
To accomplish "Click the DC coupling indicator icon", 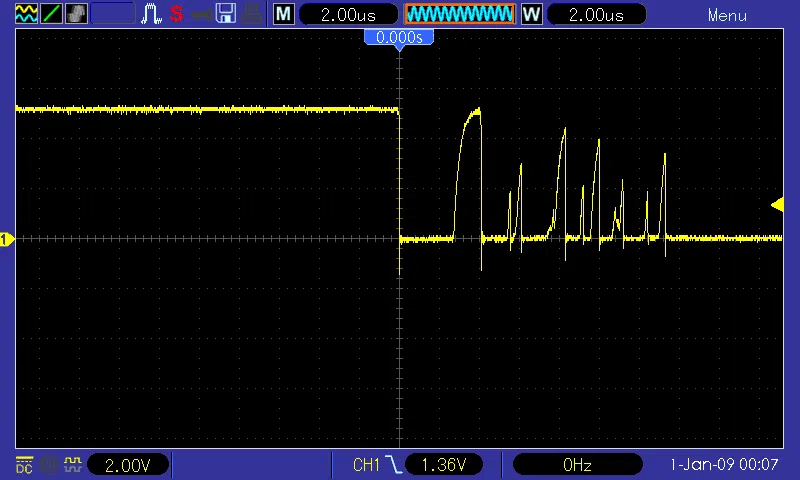I will tap(24, 465).
